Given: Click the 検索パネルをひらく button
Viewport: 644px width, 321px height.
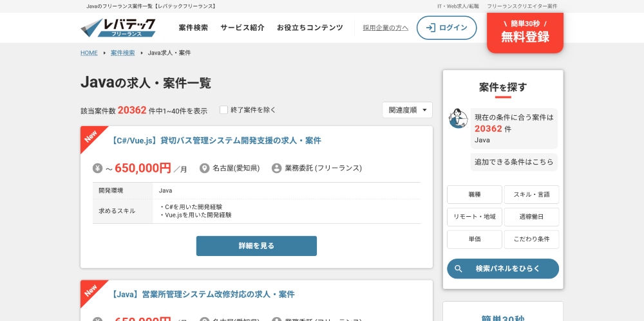Looking at the screenshot, I should click(503, 269).
